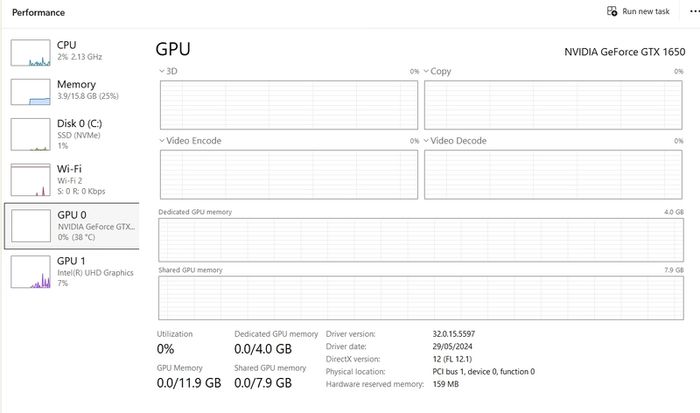Open the Video Encode engine dropdown
The image size is (700, 413).
click(x=190, y=141)
